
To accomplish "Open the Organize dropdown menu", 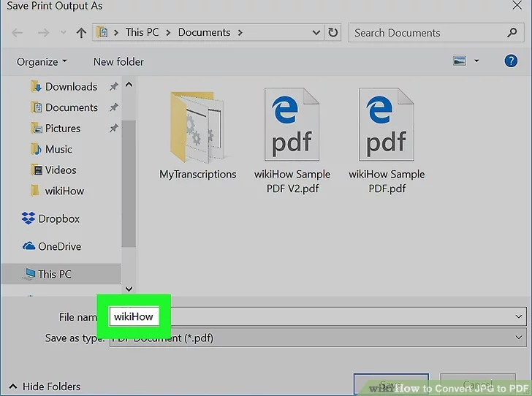I will coord(42,61).
